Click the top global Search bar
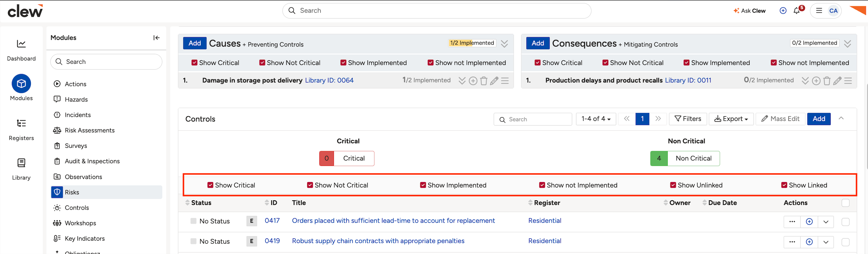The width and height of the screenshot is (868, 254). click(436, 11)
